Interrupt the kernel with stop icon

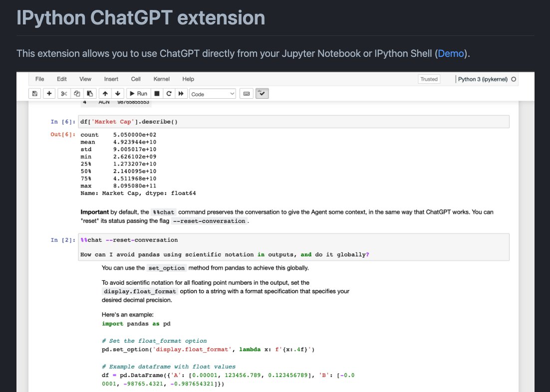point(157,94)
